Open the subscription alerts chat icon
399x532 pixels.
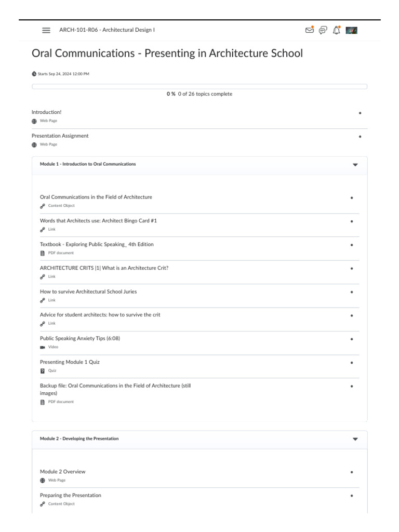pos(323,30)
